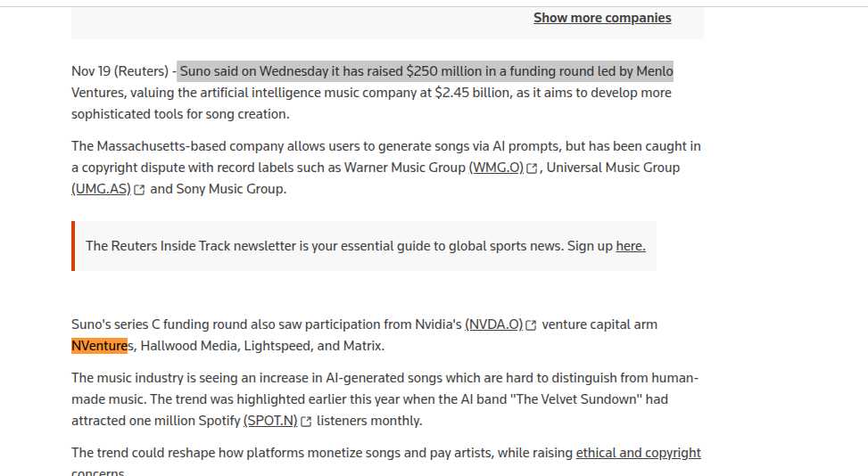The width and height of the screenshot is (868, 476).
Task: Open the (NVDA.O) Nvidia ticker link
Action: coord(494,324)
